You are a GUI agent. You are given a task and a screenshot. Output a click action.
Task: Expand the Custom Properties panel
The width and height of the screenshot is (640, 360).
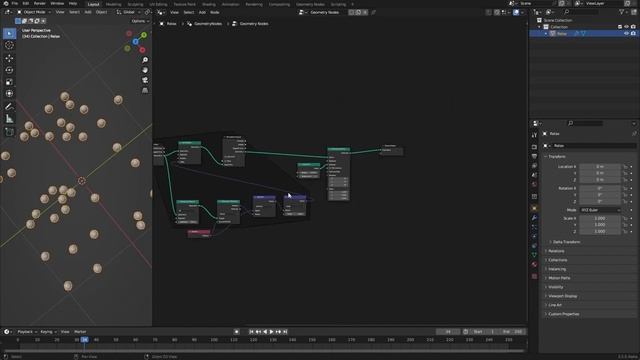coord(563,314)
